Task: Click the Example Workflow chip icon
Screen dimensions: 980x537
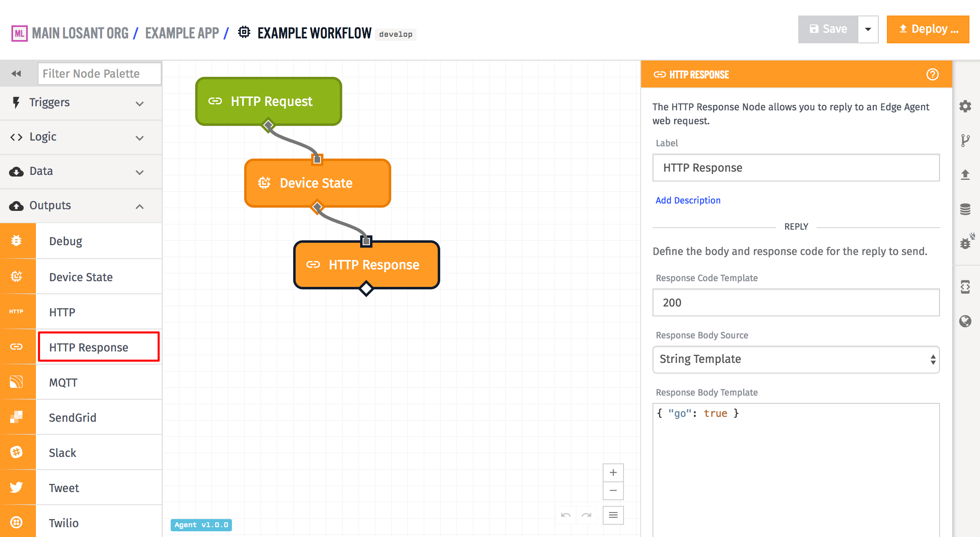Action: click(244, 32)
